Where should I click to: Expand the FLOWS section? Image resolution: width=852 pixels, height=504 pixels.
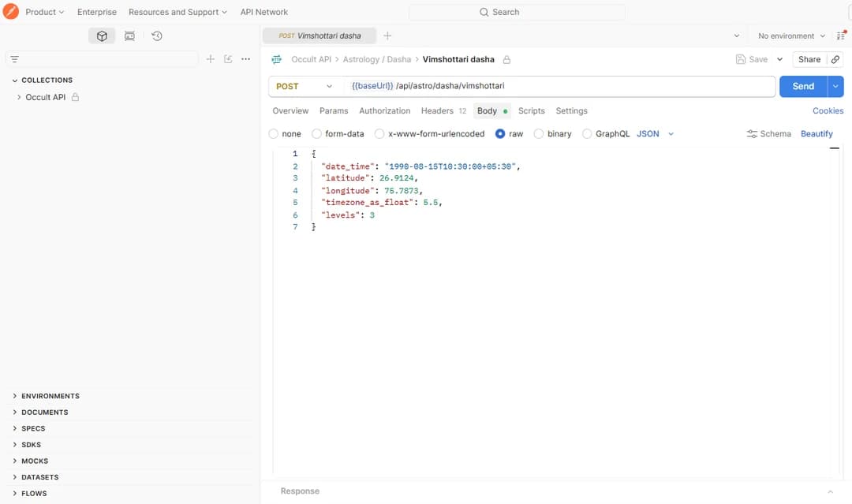click(15, 494)
